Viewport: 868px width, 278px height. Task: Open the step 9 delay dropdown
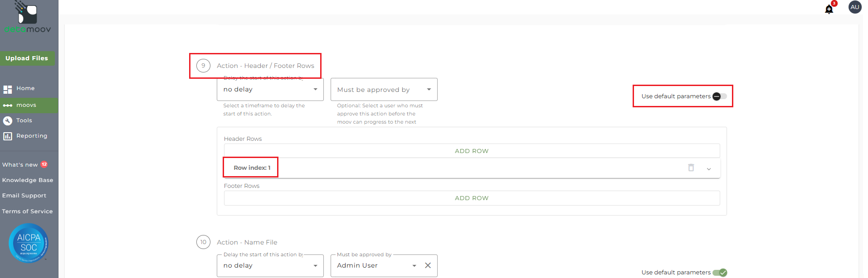(270, 90)
